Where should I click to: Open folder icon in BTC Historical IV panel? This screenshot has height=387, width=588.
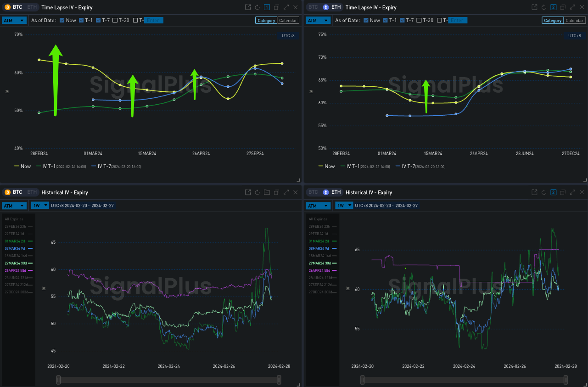pos(267,192)
